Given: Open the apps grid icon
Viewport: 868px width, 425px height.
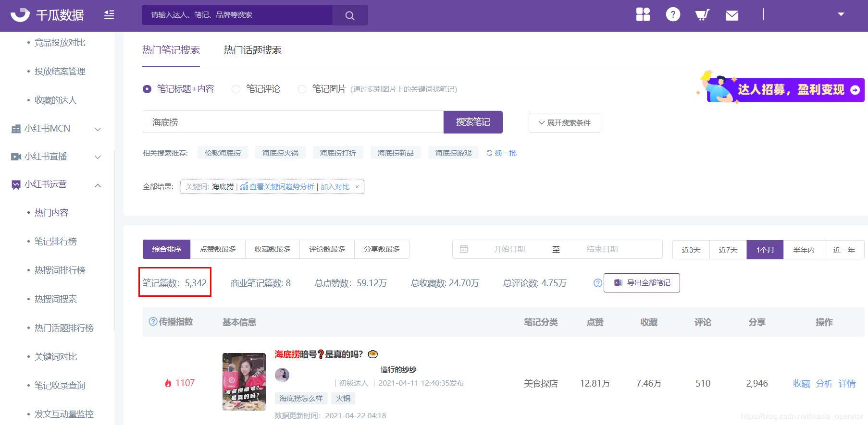Looking at the screenshot, I should pyautogui.click(x=643, y=14).
